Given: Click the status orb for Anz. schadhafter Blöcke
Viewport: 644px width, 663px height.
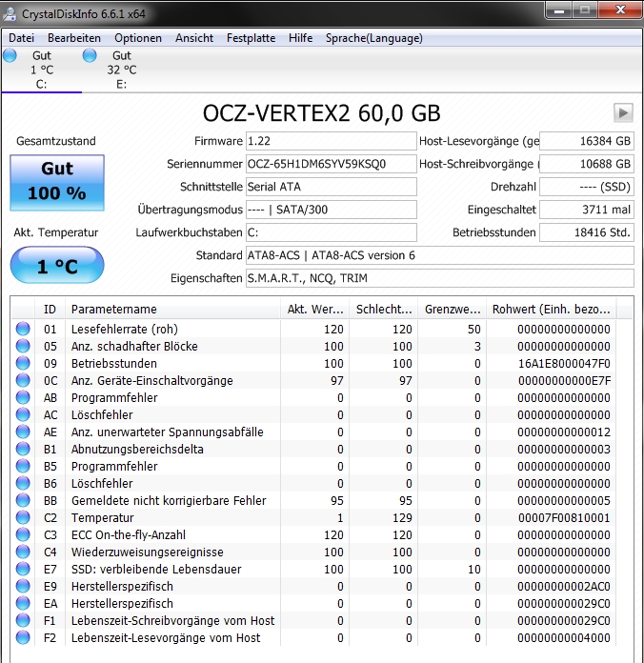Looking at the screenshot, I should pos(23,346).
